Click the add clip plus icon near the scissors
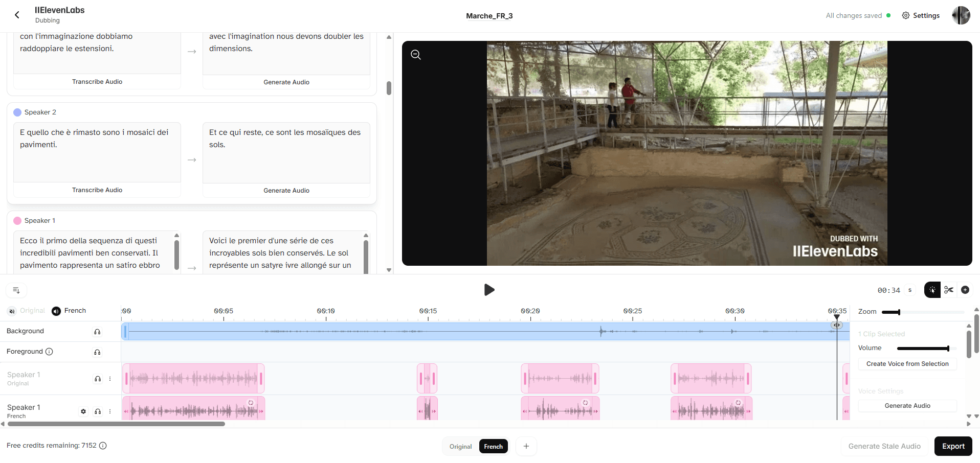The image size is (980, 463). pos(966,290)
